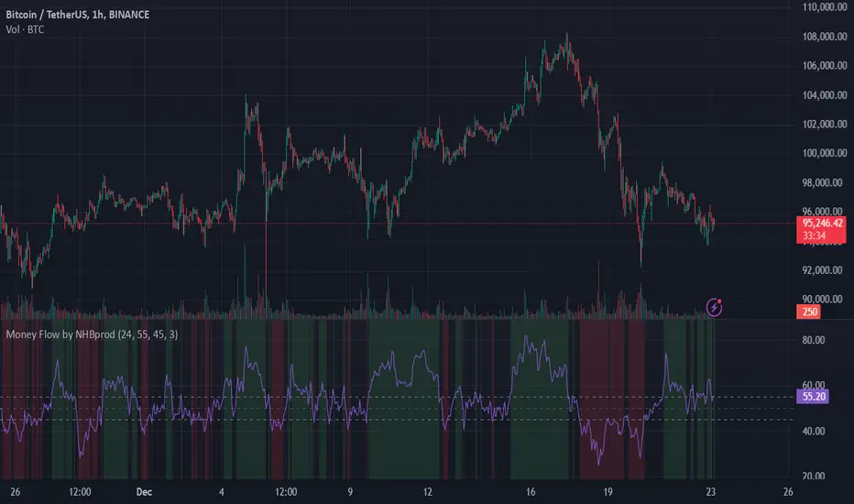Screen dimensions: 854x504
Task: Click the 12 date label on time axis
Action: point(428,492)
